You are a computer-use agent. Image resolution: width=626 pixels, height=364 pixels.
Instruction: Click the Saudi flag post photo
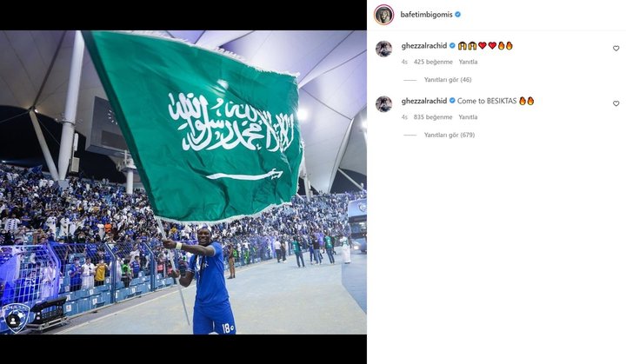click(183, 182)
